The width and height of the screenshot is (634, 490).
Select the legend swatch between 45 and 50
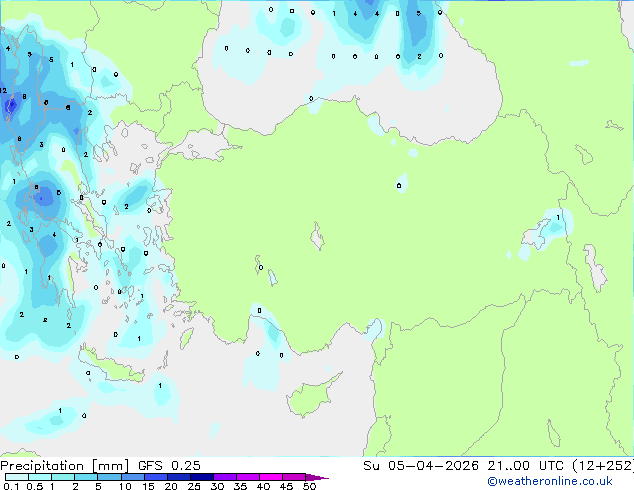coord(294,477)
